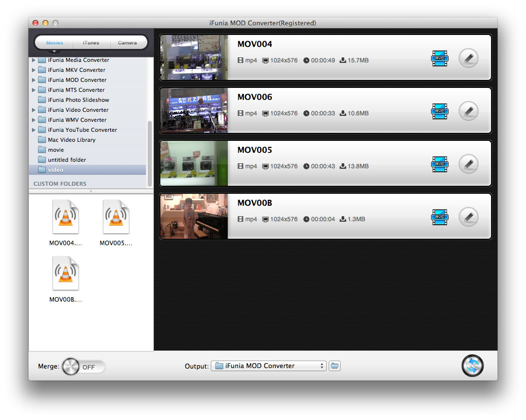Open AVC format settings for MOV005

(440, 164)
